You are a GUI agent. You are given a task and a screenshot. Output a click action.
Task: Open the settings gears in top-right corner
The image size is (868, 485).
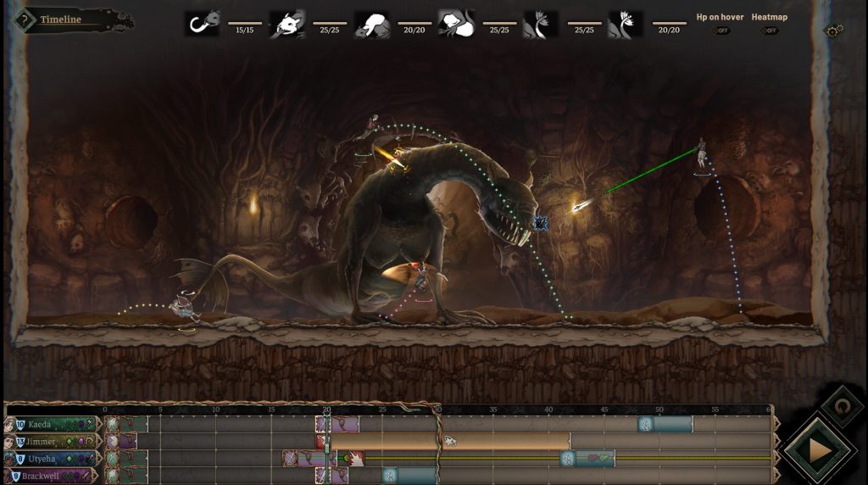[833, 31]
